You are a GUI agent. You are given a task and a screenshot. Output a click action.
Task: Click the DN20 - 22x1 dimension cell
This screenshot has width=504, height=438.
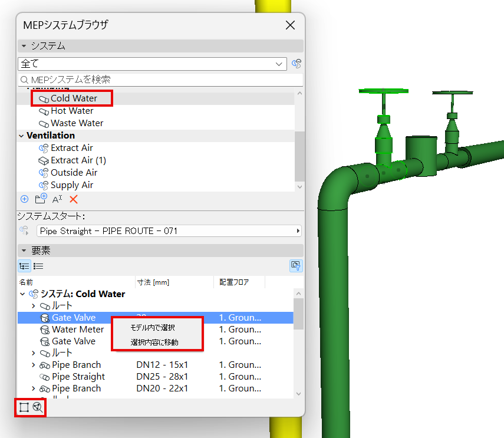tap(162, 388)
